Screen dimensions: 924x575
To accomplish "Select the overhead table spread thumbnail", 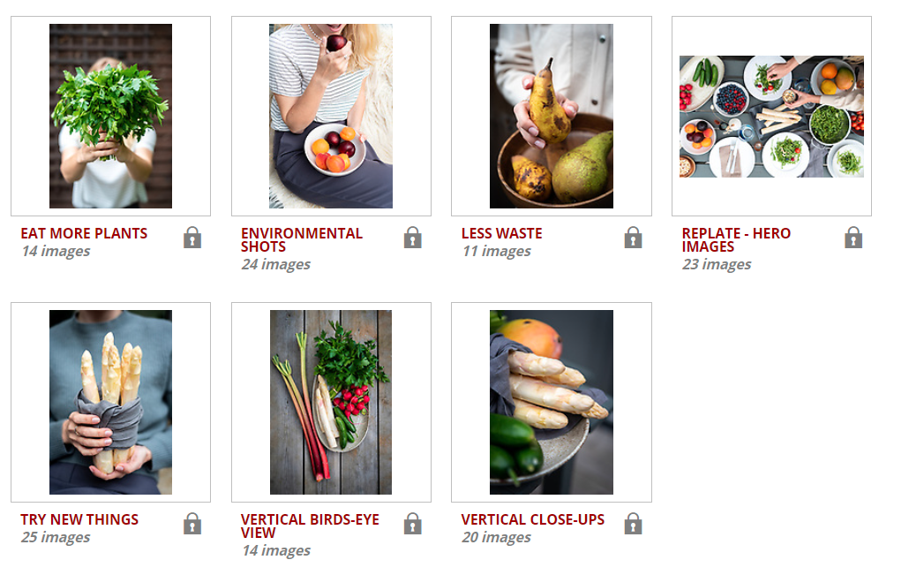I will 771,117.
